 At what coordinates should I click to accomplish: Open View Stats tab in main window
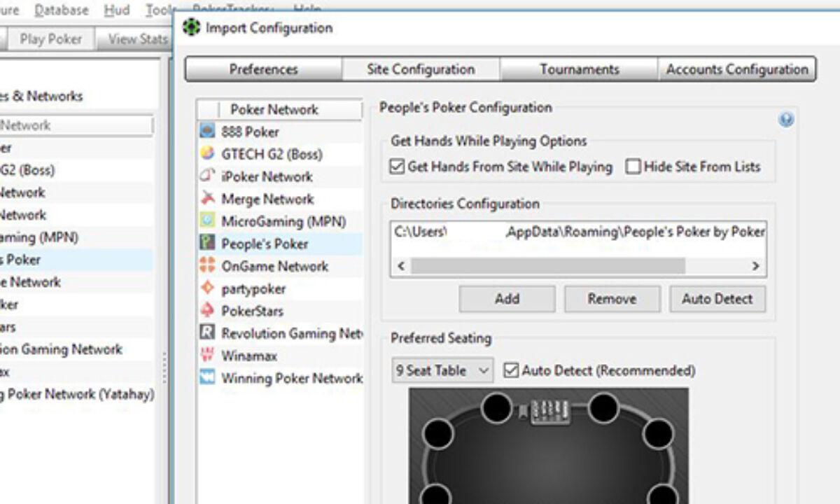[134, 39]
